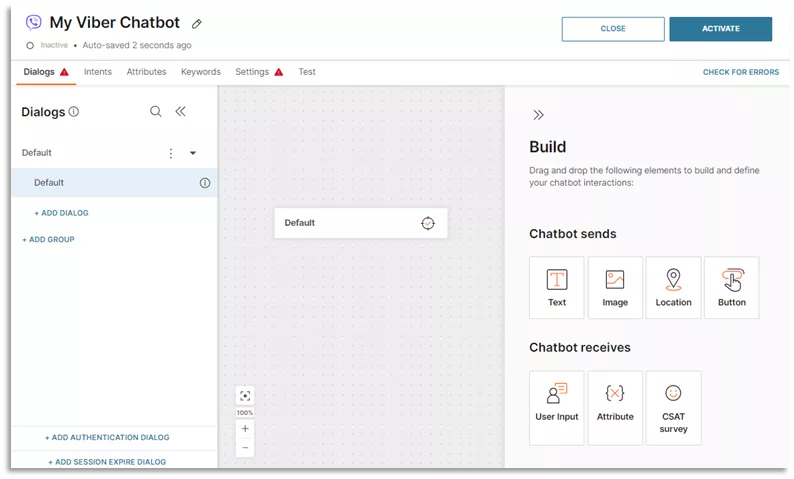The image size is (794, 479).
Task: Click Add Dialog link
Action: pyautogui.click(x=61, y=213)
